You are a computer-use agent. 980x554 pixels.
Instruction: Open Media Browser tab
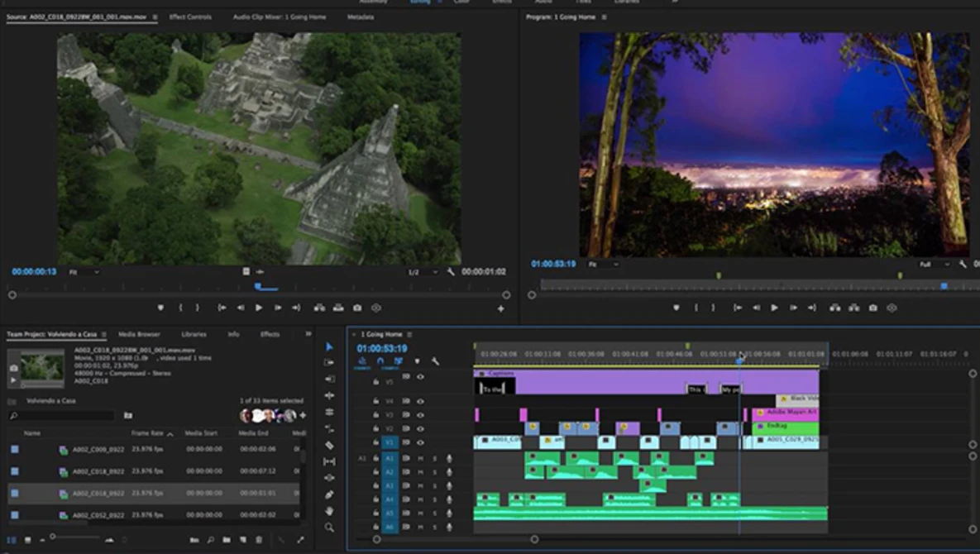point(139,335)
